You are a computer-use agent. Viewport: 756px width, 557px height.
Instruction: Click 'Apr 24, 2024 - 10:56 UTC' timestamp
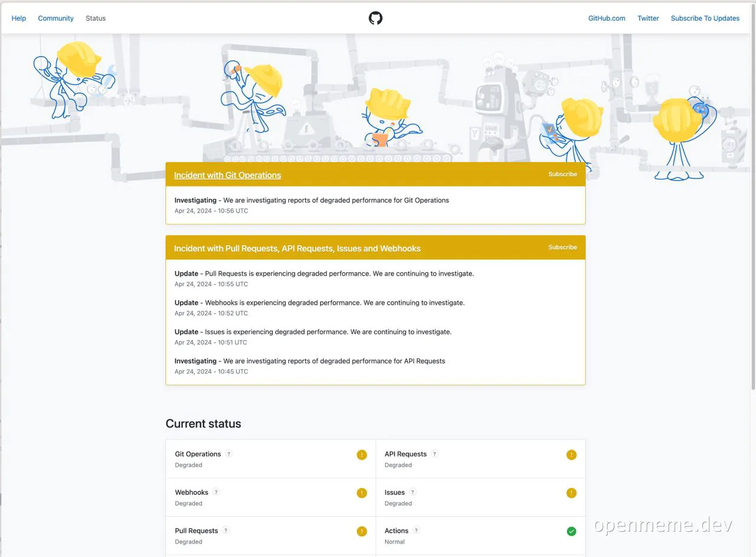(x=211, y=211)
